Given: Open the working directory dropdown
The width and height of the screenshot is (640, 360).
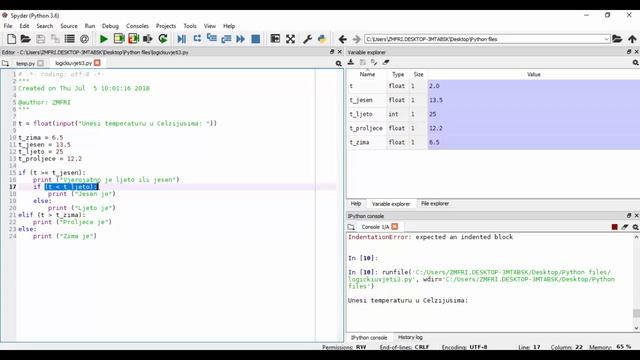Looking at the screenshot, I should point(606,39).
